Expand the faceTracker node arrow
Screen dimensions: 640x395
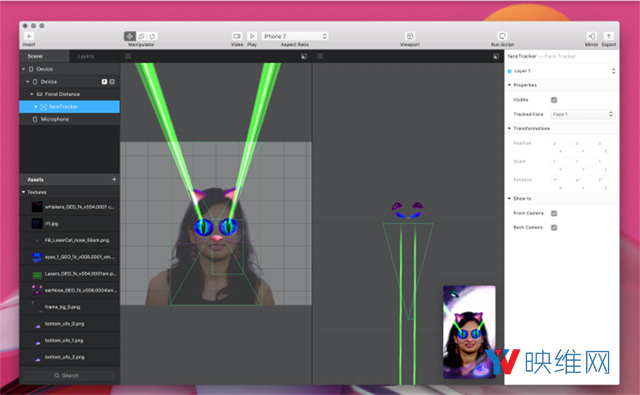tap(36, 107)
